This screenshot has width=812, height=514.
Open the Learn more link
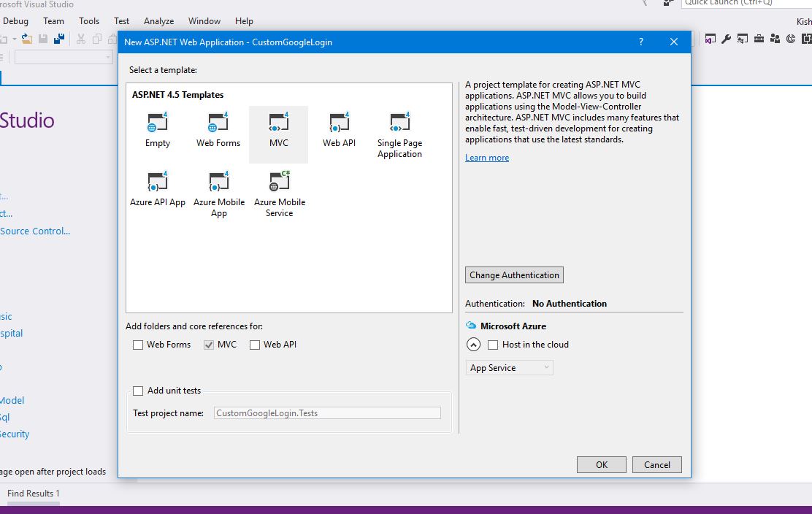[487, 158]
